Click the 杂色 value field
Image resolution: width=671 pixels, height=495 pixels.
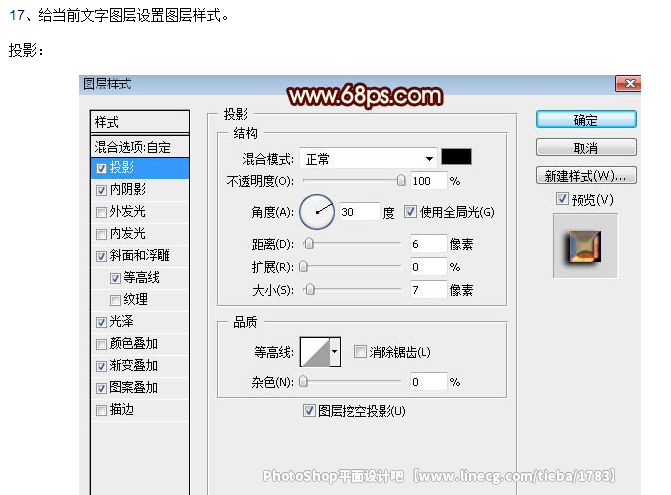(x=428, y=382)
